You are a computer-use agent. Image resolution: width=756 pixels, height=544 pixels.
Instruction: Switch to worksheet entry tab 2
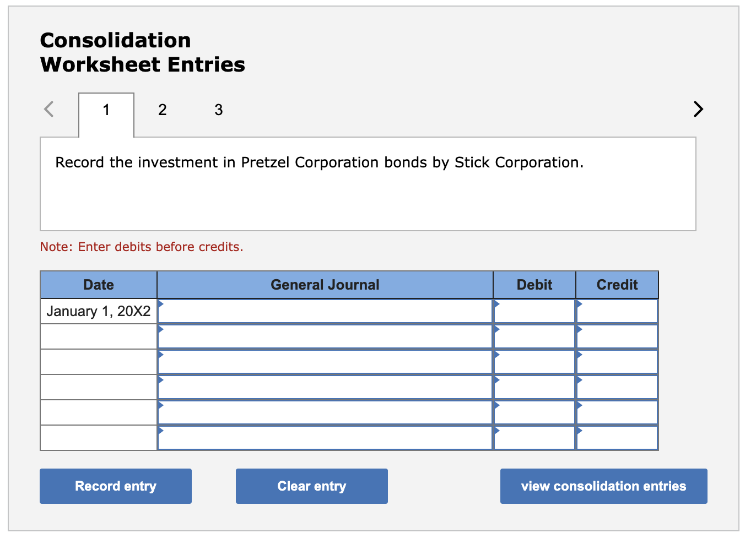(162, 110)
